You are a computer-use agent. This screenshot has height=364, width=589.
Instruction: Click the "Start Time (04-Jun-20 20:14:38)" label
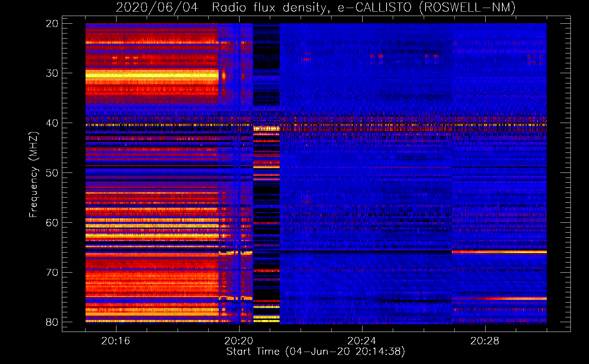click(x=316, y=352)
